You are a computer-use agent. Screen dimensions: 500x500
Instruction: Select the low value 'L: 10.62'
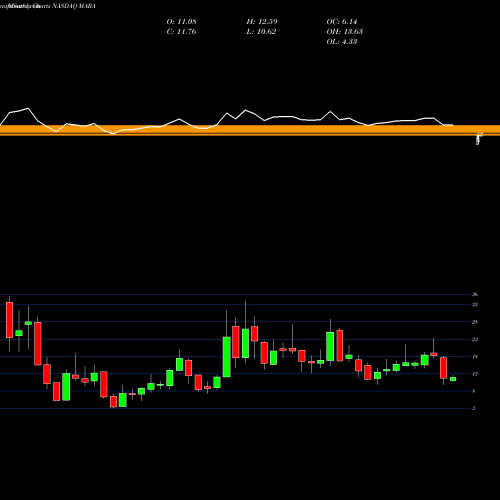tap(261, 32)
